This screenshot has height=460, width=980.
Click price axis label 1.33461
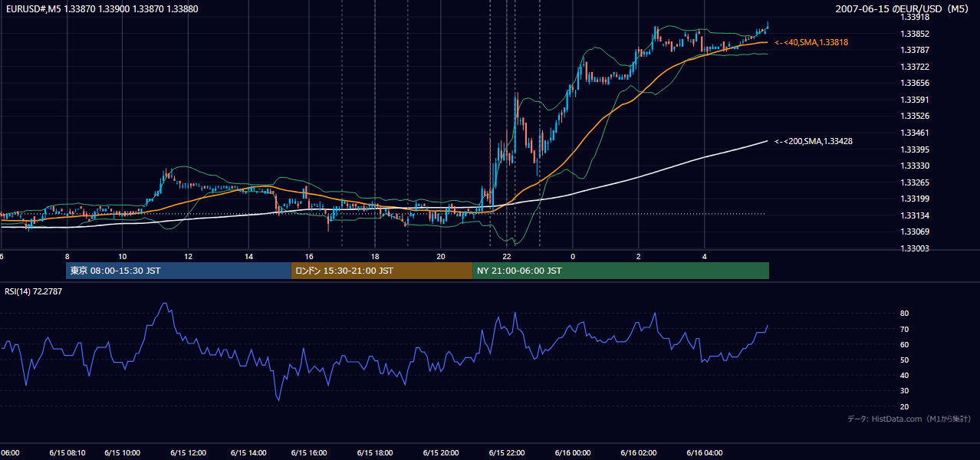coord(914,133)
